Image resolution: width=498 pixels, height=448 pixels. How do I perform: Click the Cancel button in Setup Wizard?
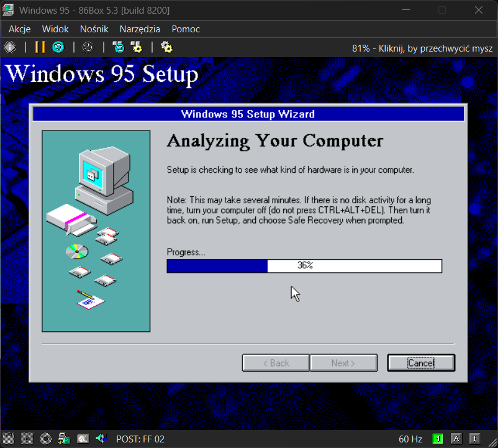click(x=421, y=363)
